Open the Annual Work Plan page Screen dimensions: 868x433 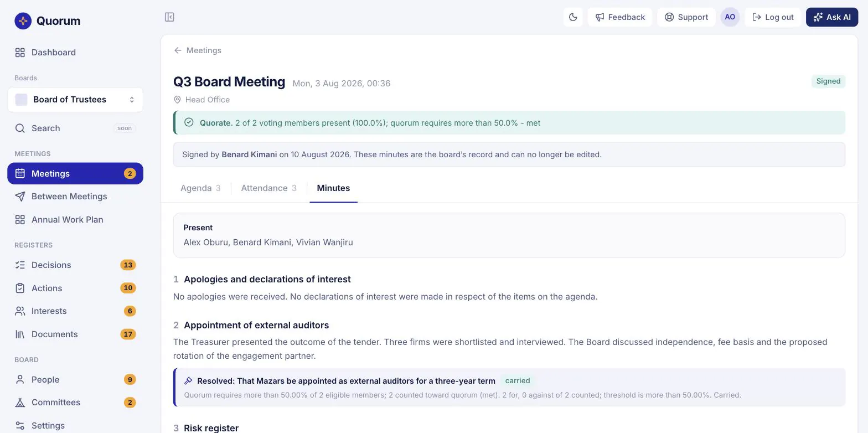pos(75,220)
